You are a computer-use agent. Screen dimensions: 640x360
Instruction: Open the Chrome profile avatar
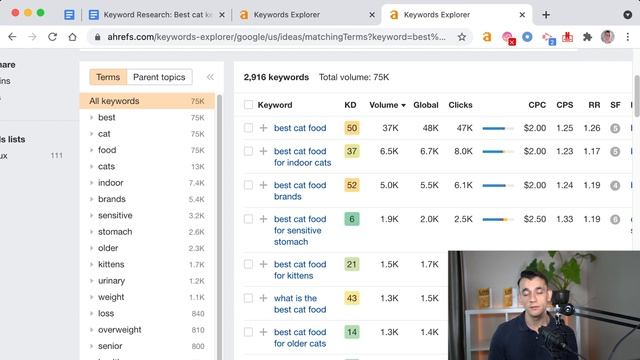point(607,37)
